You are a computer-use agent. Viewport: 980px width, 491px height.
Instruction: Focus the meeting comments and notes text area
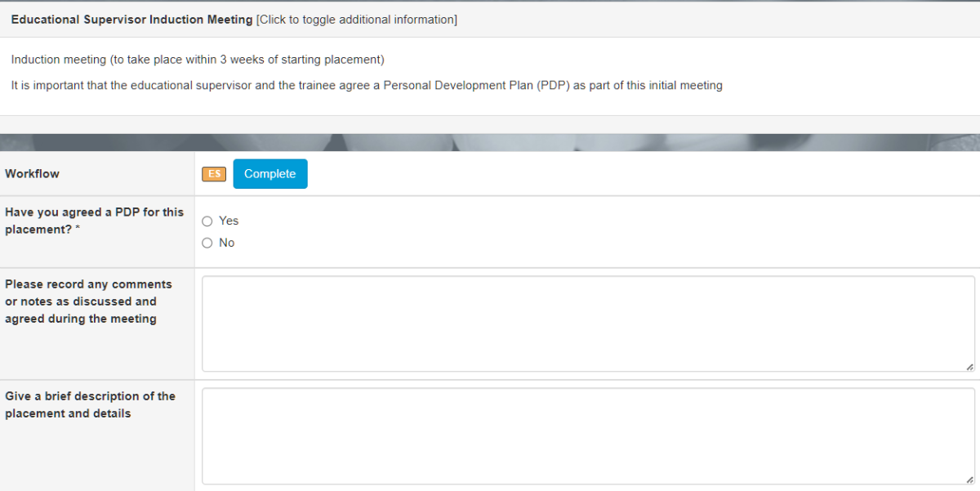[x=588, y=324]
